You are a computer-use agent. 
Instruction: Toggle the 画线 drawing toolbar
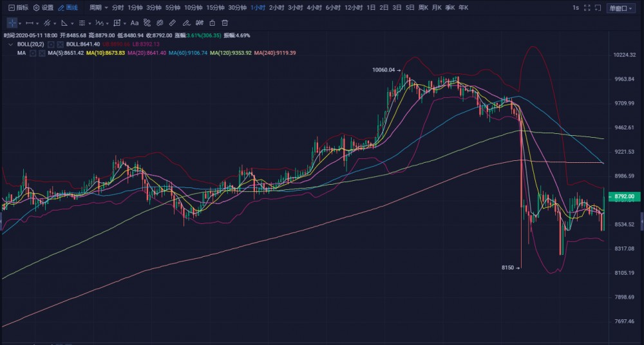pyautogui.click(x=68, y=8)
